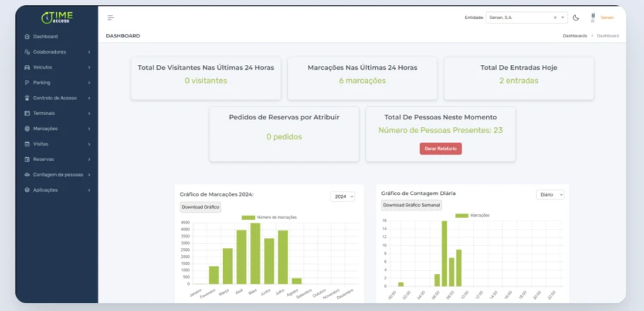Expand Visitas submenu chevron

(x=89, y=144)
